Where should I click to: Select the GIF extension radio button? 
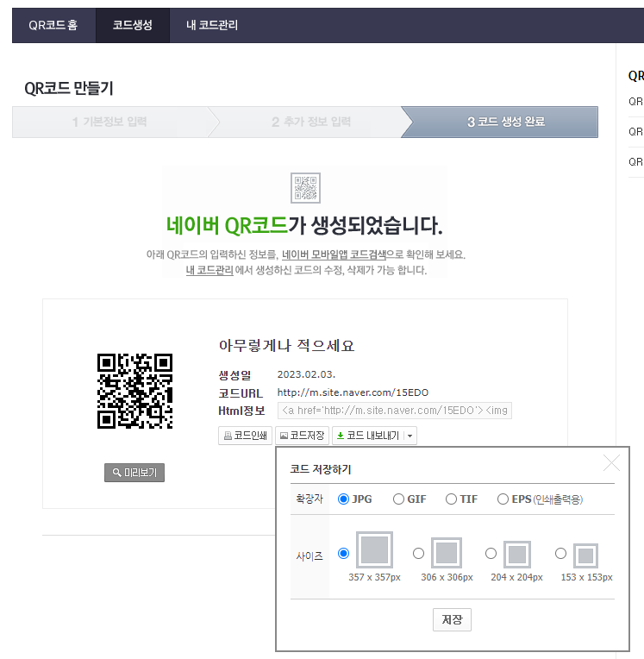(x=398, y=499)
